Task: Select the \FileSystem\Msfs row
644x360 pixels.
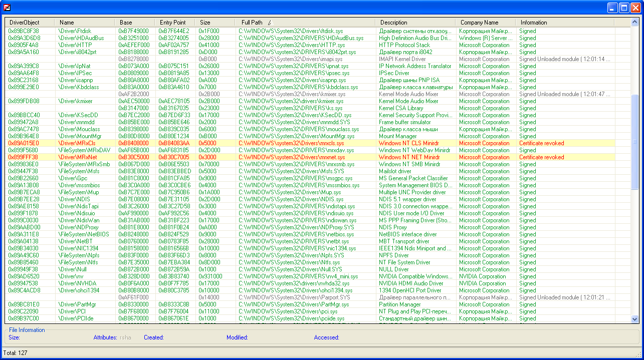Action: [310, 171]
